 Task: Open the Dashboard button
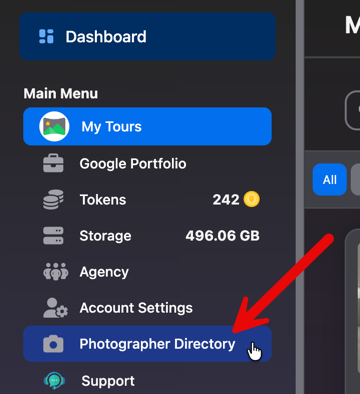click(147, 36)
